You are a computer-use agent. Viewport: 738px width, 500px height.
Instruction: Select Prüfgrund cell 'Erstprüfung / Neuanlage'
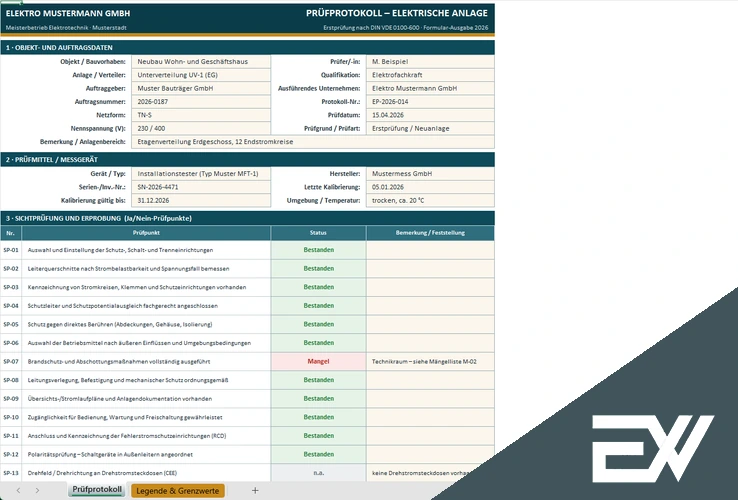click(x=430, y=128)
